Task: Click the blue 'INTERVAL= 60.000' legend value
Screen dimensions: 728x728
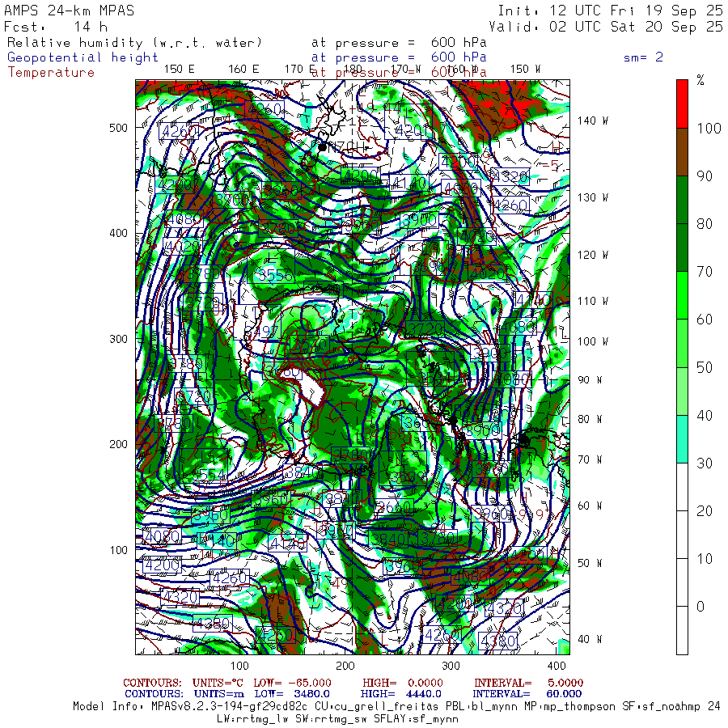Action: (527, 694)
